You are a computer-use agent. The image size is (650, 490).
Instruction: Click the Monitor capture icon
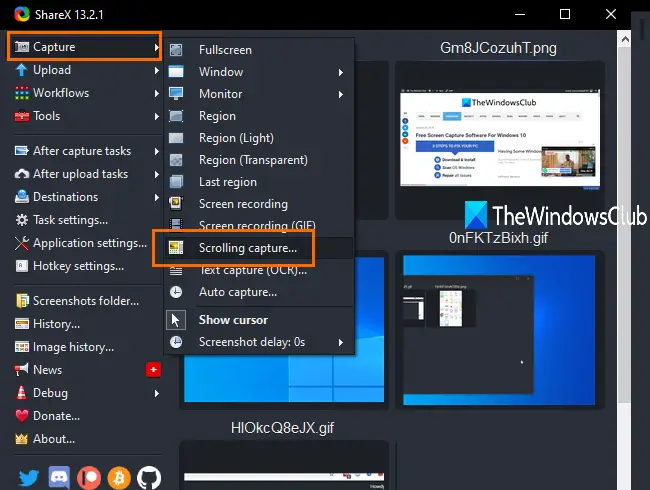tap(176, 94)
